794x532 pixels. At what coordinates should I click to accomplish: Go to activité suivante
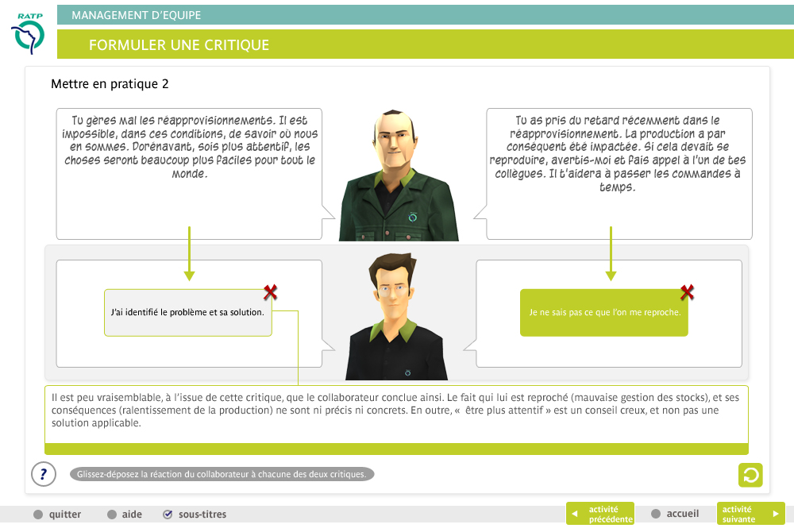pyautogui.click(x=751, y=514)
